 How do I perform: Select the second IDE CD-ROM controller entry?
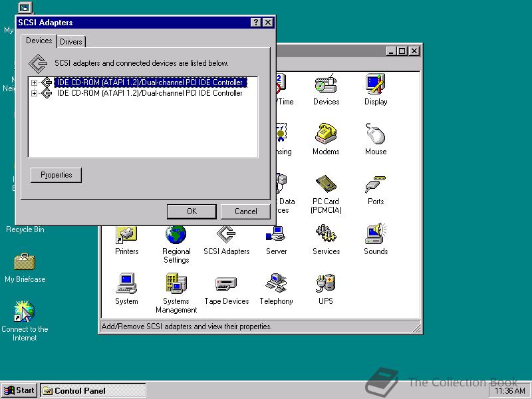click(x=150, y=93)
